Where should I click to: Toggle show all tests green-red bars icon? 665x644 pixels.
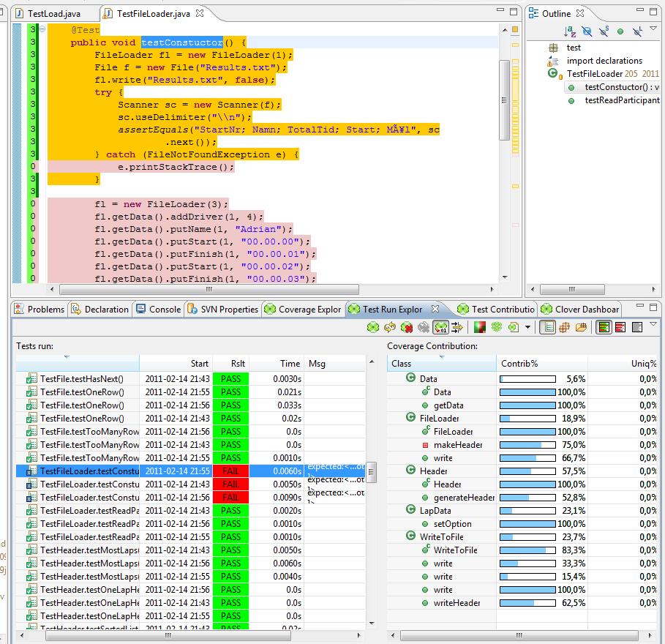coord(604,327)
